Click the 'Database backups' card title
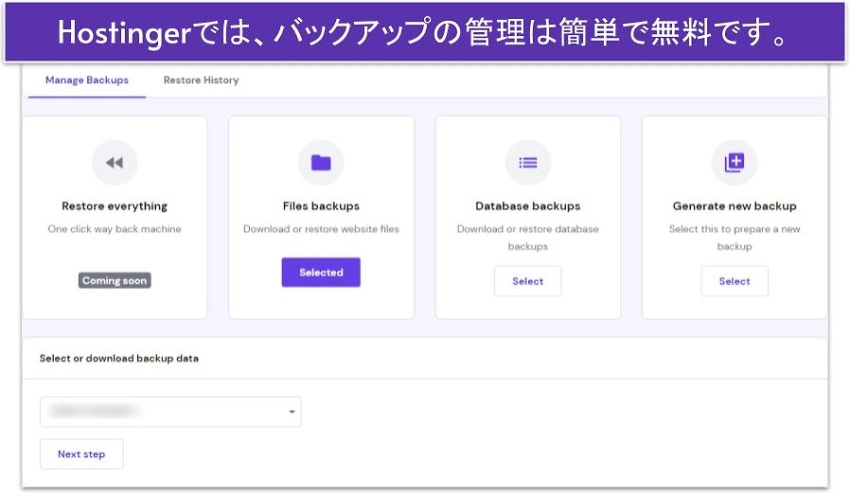The width and height of the screenshot is (850, 494). pyautogui.click(x=528, y=206)
